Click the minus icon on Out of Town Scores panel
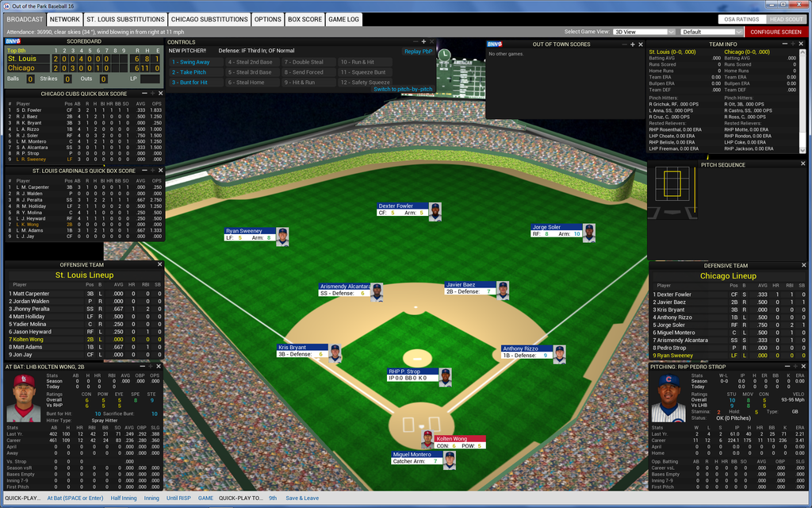The image size is (812, 508). pyautogui.click(x=624, y=44)
